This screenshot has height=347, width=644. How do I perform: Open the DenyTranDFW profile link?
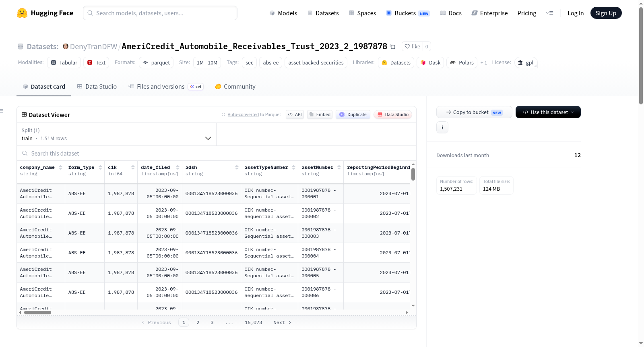[x=93, y=46]
